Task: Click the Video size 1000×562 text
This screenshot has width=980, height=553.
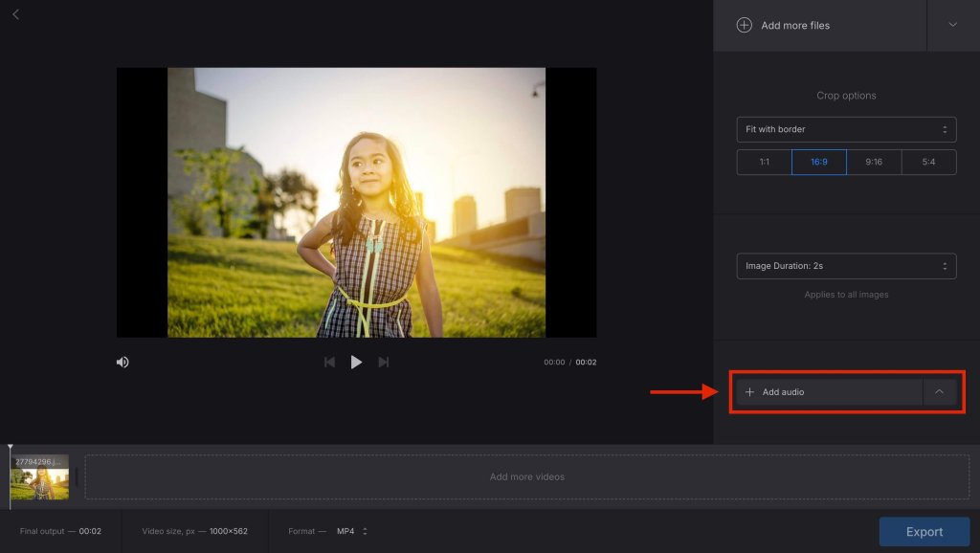Action: click(194, 531)
